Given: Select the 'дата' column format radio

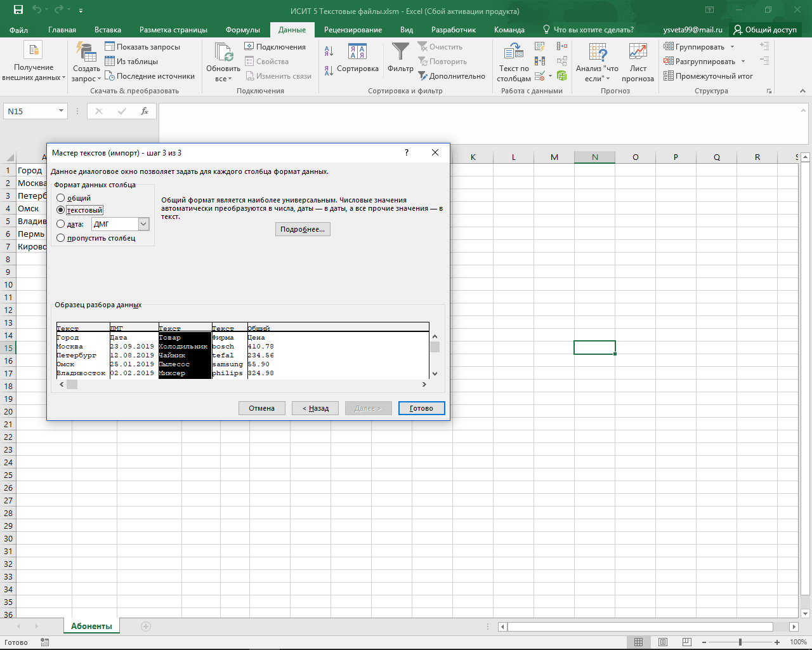Looking at the screenshot, I should coord(61,224).
